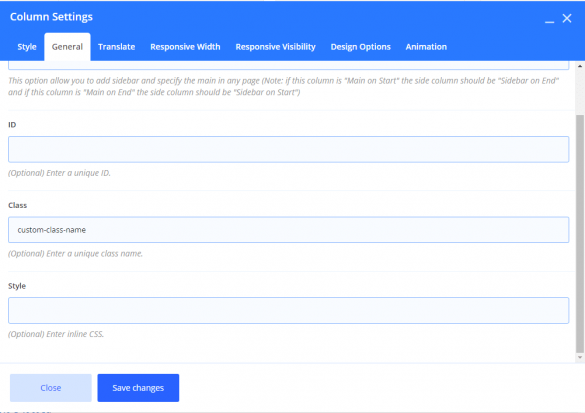Click the Close button
585x413 pixels.
click(51, 388)
